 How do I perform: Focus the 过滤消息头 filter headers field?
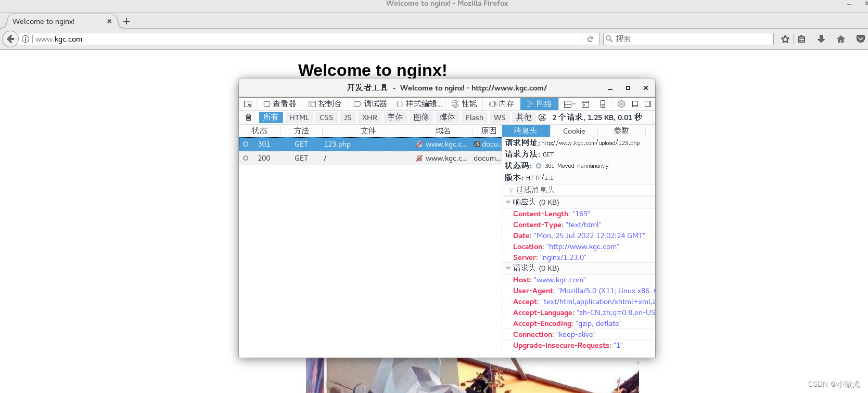point(579,190)
